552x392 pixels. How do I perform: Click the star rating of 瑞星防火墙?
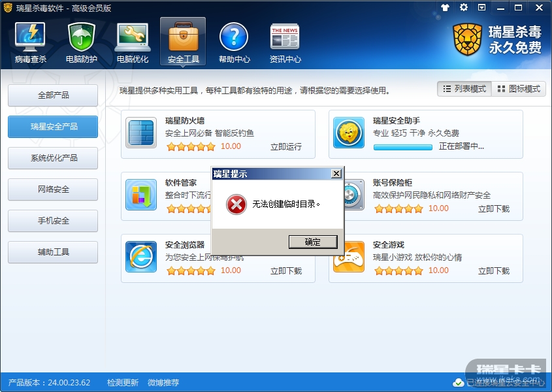tap(191, 146)
